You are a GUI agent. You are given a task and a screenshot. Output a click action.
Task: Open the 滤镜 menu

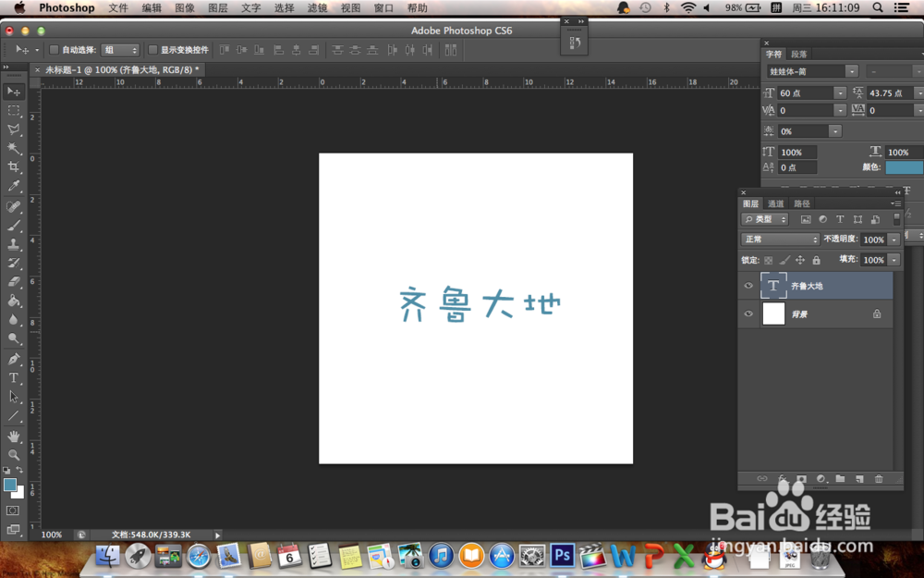pos(318,7)
